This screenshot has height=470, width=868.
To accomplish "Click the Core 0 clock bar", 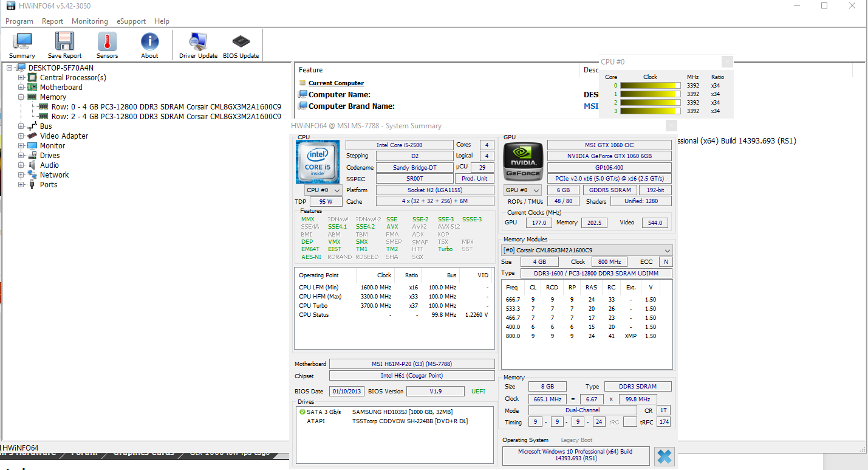I will (650, 86).
